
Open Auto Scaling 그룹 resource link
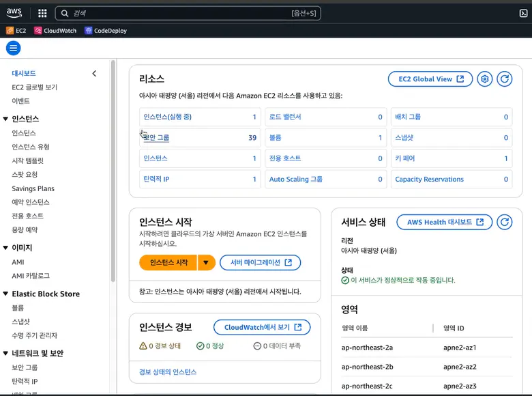pyautogui.click(x=296, y=179)
